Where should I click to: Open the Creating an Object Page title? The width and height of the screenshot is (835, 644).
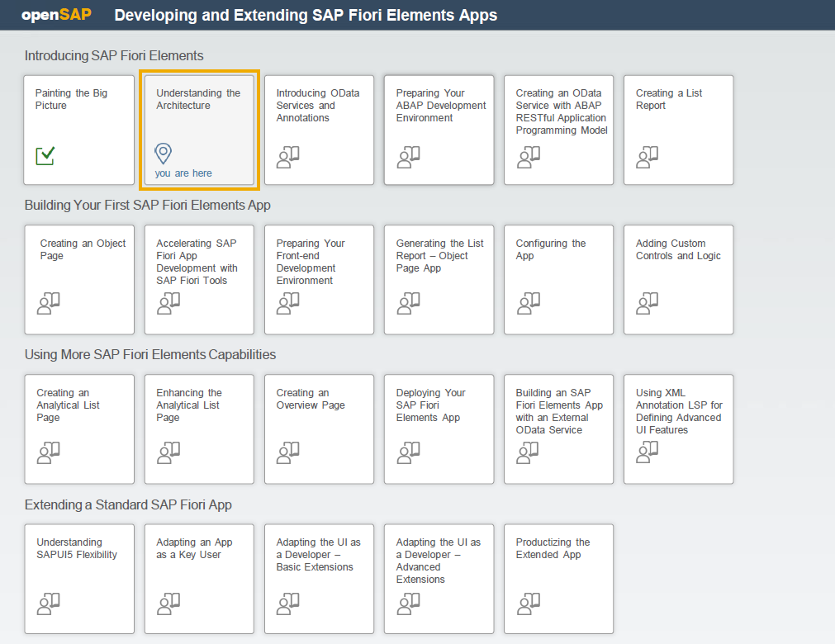point(83,249)
